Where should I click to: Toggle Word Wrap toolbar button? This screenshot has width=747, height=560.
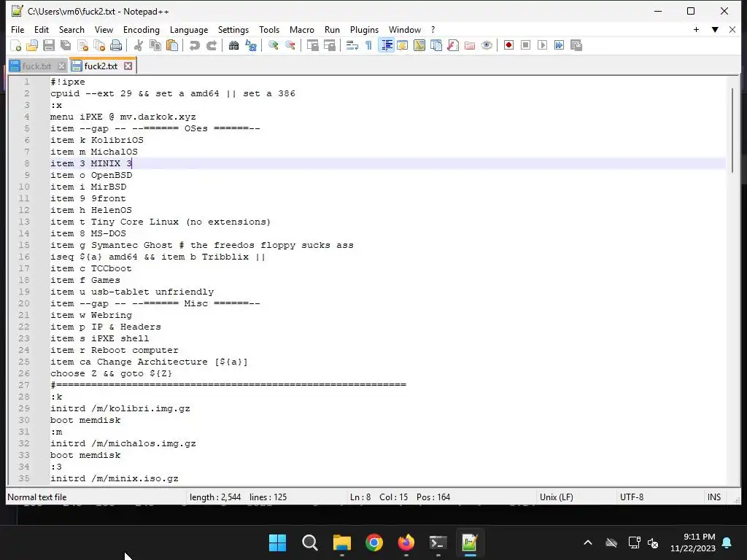point(352,45)
